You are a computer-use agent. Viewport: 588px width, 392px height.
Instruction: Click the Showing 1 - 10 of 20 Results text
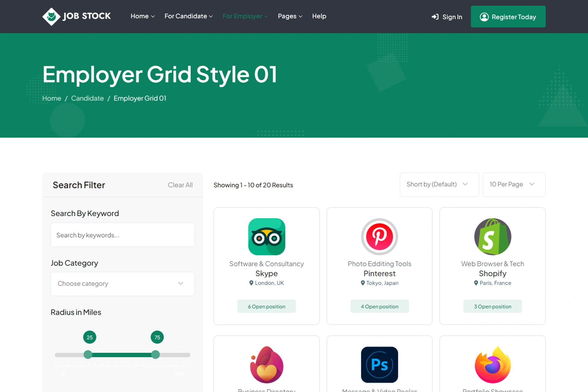253,185
